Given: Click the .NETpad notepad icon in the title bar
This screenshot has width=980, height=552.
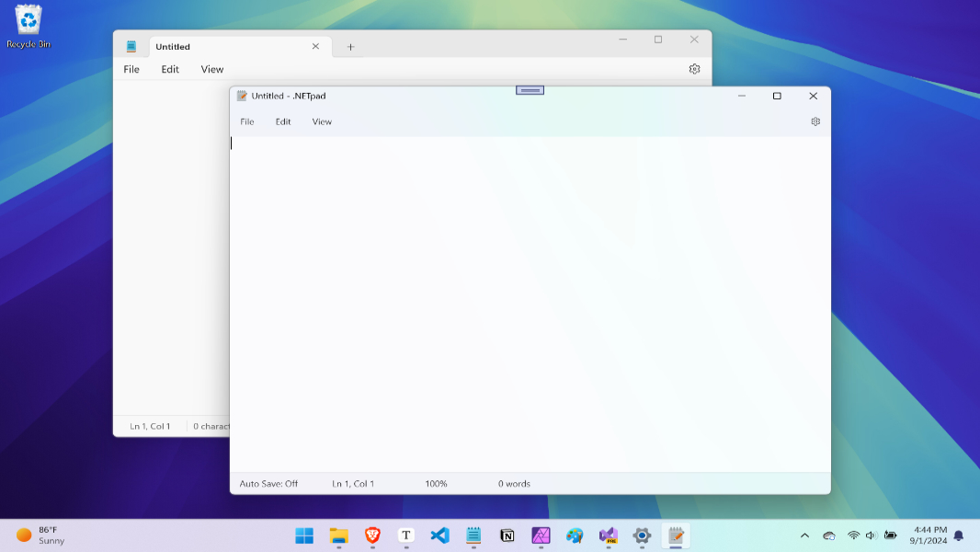Looking at the screenshot, I should pyautogui.click(x=242, y=96).
